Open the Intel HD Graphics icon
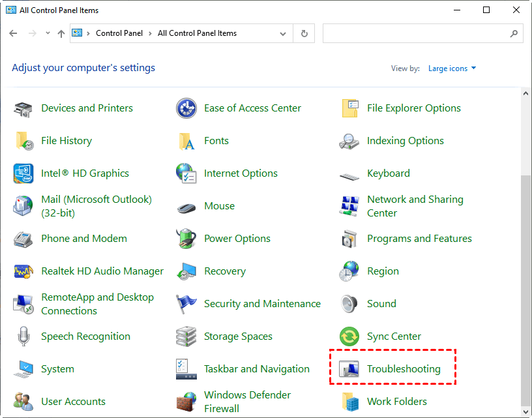The image size is (532, 418). click(x=23, y=173)
